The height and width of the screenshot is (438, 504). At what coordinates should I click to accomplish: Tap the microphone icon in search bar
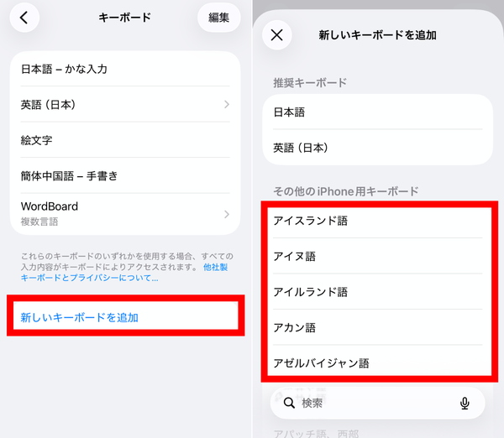(x=465, y=403)
